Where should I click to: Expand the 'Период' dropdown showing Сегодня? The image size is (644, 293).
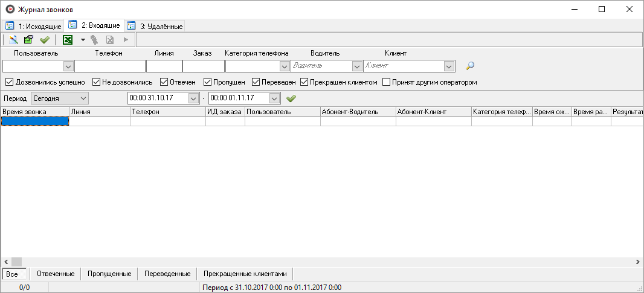(83, 98)
